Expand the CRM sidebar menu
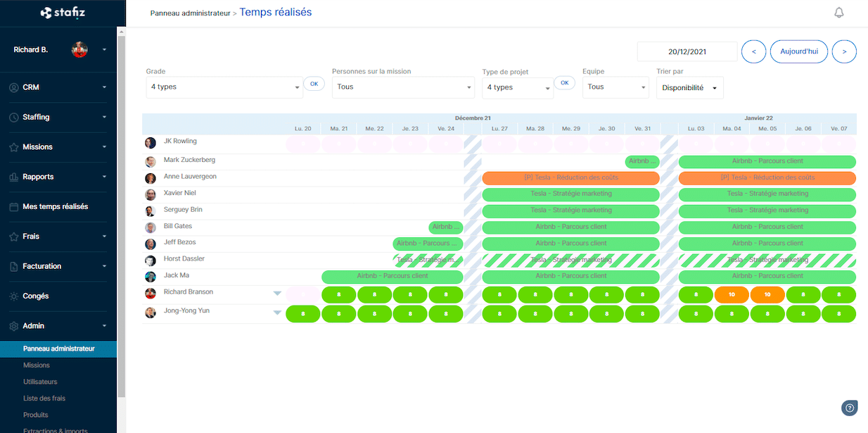The image size is (868, 433). 104,87
